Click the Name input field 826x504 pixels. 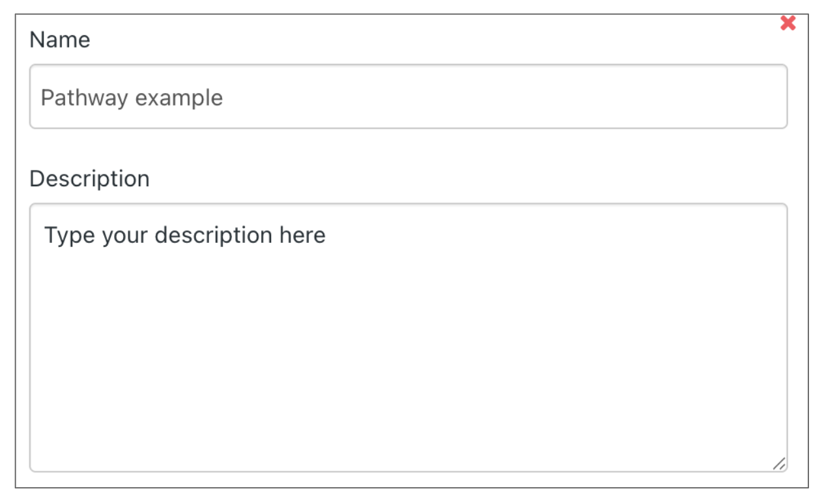coord(408,97)
